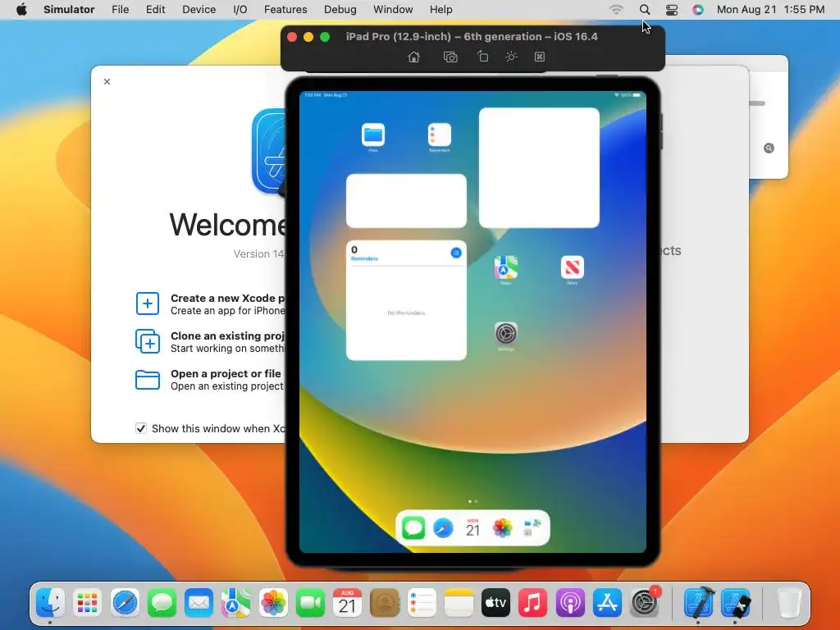Take a screenshot with the camera toolbar icon
The height and width of the screenshot is (630, 840).
point(450,57)
